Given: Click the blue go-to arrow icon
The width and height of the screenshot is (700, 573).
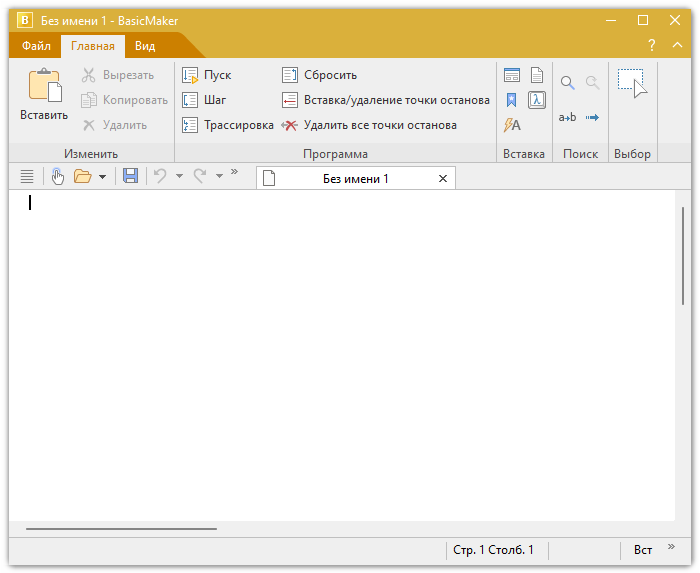Looking at the screenshot, I should pyautogui.click(x=592, y=118).
